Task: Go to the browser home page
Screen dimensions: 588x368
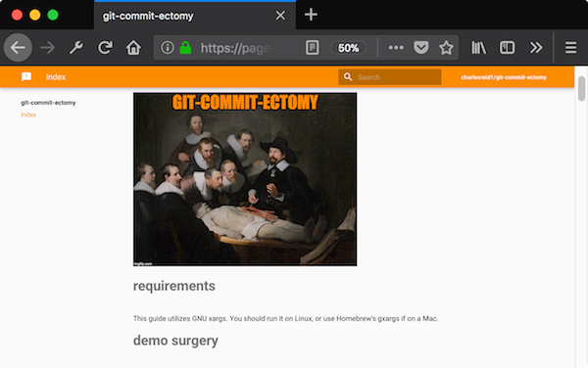Action: [x=133, y=48]
